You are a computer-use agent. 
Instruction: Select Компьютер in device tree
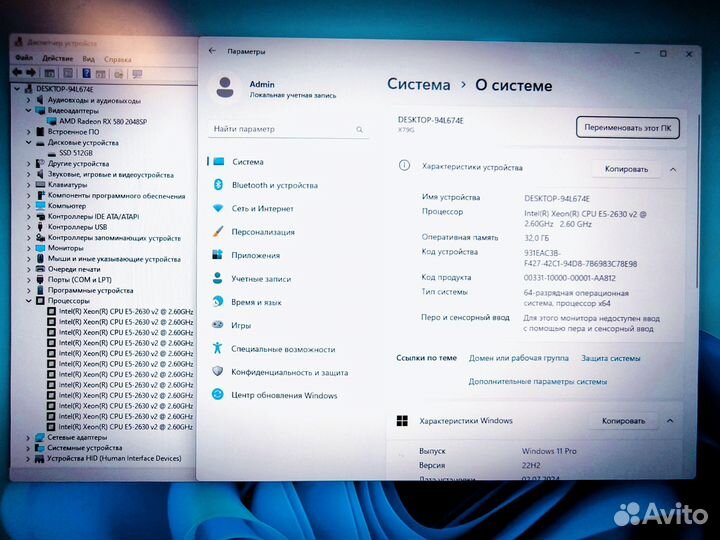click(x=67, y=206)
